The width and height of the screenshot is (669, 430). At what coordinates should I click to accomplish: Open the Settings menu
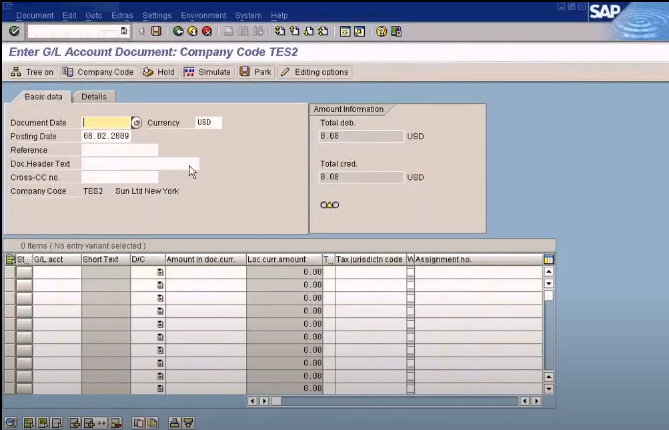click(x=157, y=15)
